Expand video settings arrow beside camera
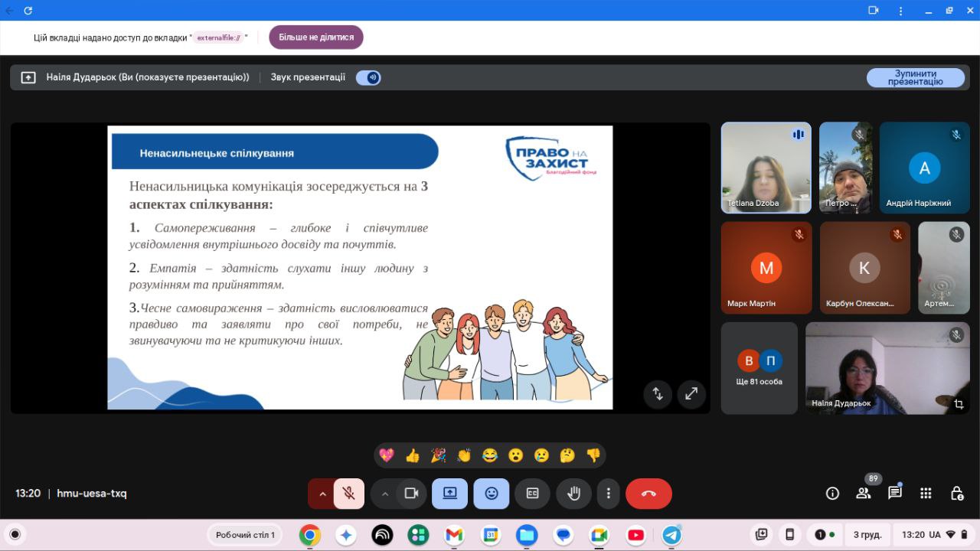Viewport: 980px width, 551px height. click(385, 494)
